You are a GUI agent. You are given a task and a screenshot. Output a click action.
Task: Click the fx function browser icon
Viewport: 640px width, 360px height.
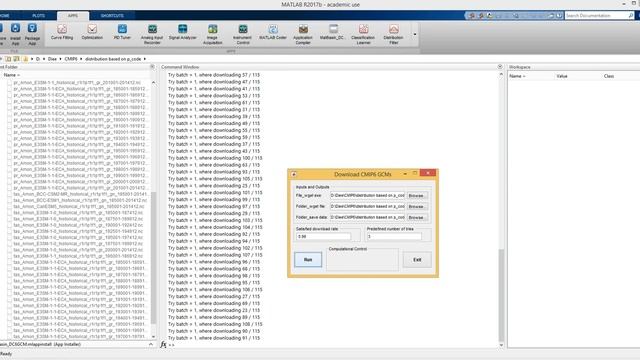163,345
